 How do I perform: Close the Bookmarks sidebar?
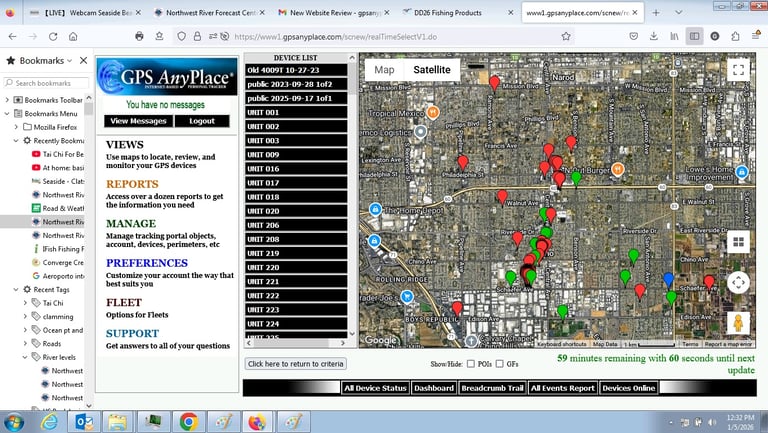coord(83,60)
